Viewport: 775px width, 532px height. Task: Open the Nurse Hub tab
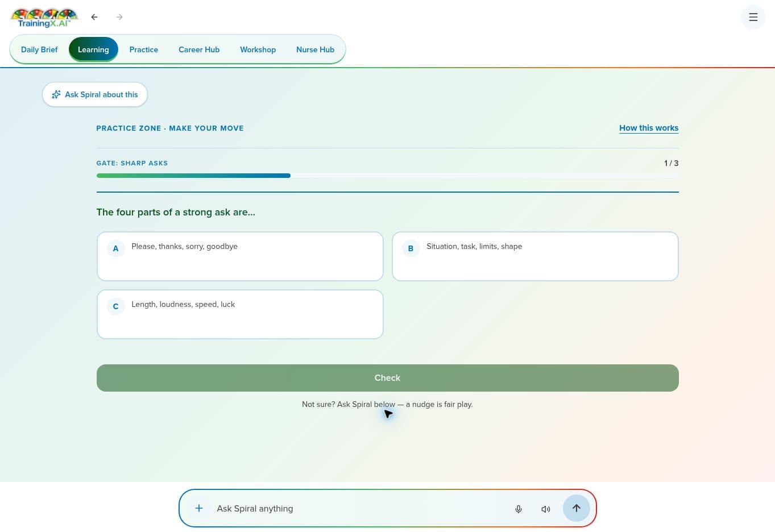[315, 49]
